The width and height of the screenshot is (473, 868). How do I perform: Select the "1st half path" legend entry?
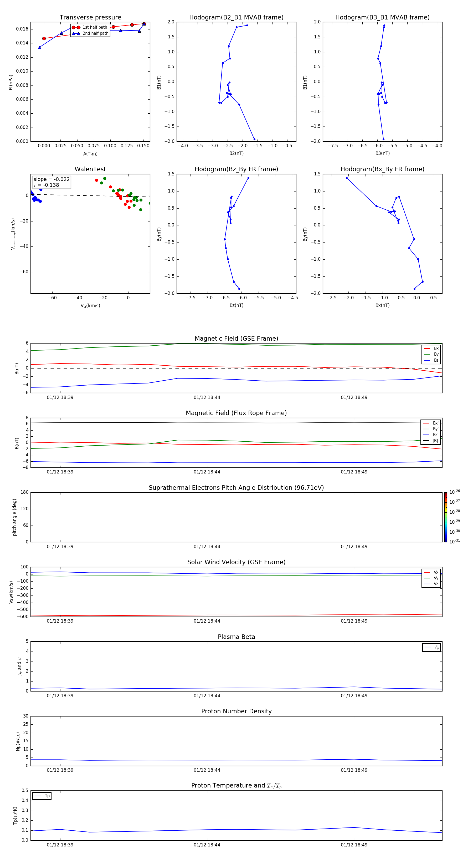tap(90, 27)
